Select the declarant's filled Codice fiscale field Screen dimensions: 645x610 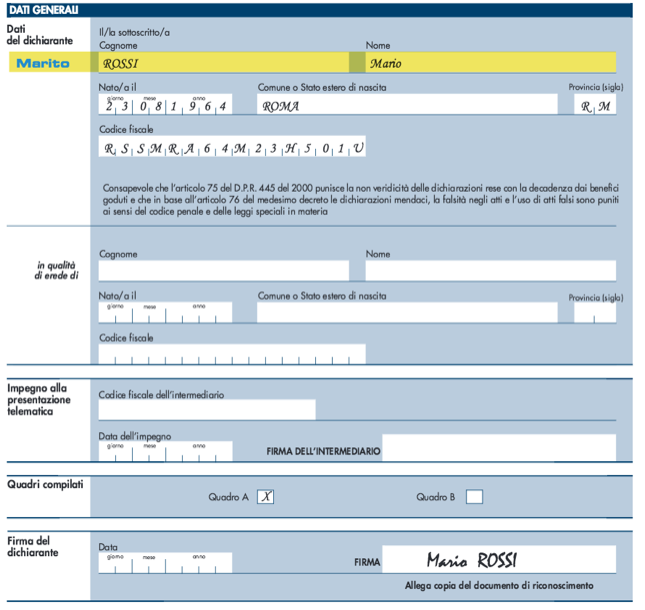[232, 148]
